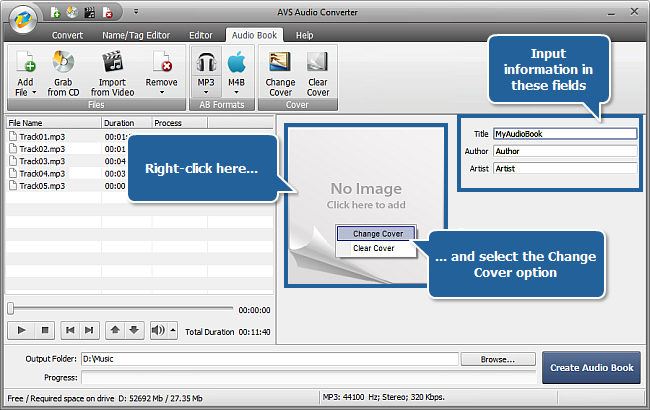Stop playback with the Stop button
Viewport: 650px width, 410px height.
click(45, 330)
